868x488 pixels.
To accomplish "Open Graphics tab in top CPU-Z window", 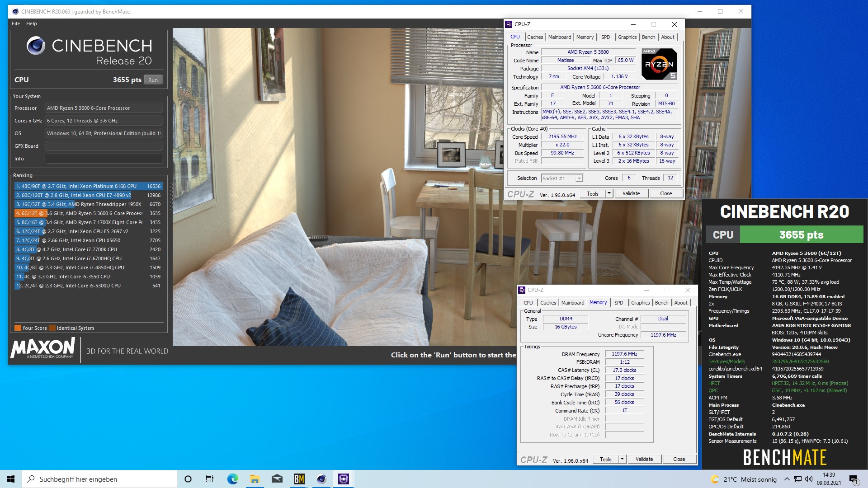I will point(627,37).
